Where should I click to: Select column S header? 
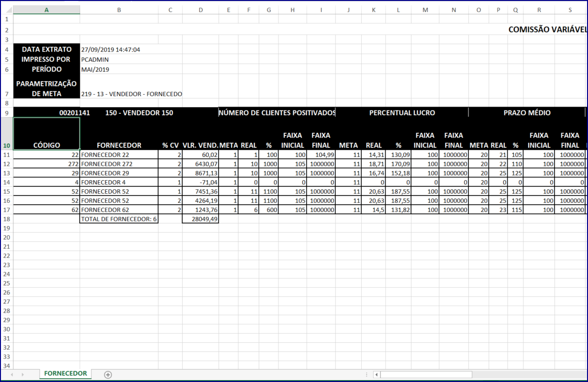point(570,10)
